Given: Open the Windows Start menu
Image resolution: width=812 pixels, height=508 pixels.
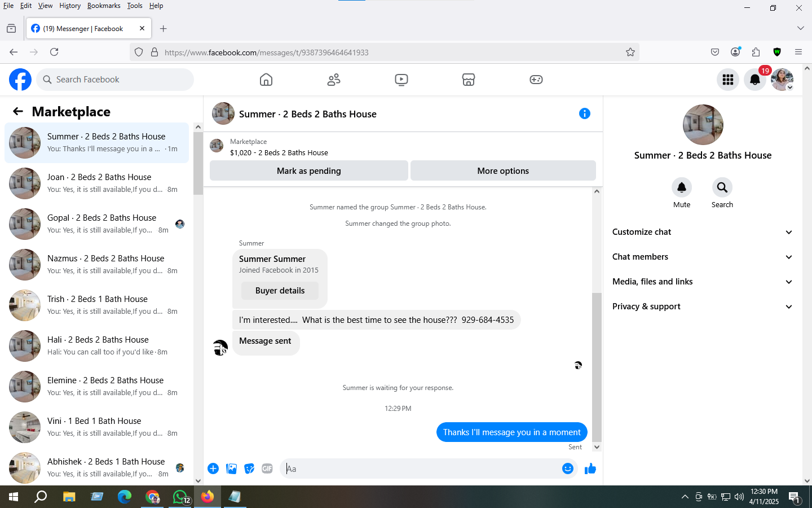Looking at the screenshot, I should pyautogui.click(x=14, y=497).
